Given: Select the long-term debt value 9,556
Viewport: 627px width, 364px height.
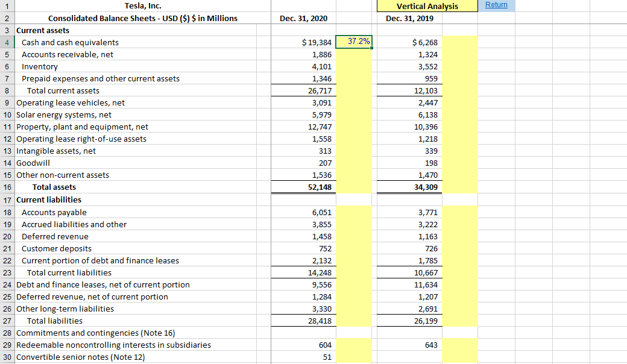Looking at the screenshot, I should click(303, 285).
